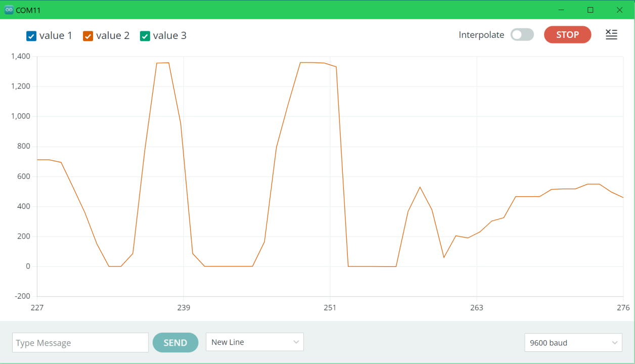635x364 pixels.
Task: Click the 239 x-axis tick label
Action: click(x=184, y=308)
